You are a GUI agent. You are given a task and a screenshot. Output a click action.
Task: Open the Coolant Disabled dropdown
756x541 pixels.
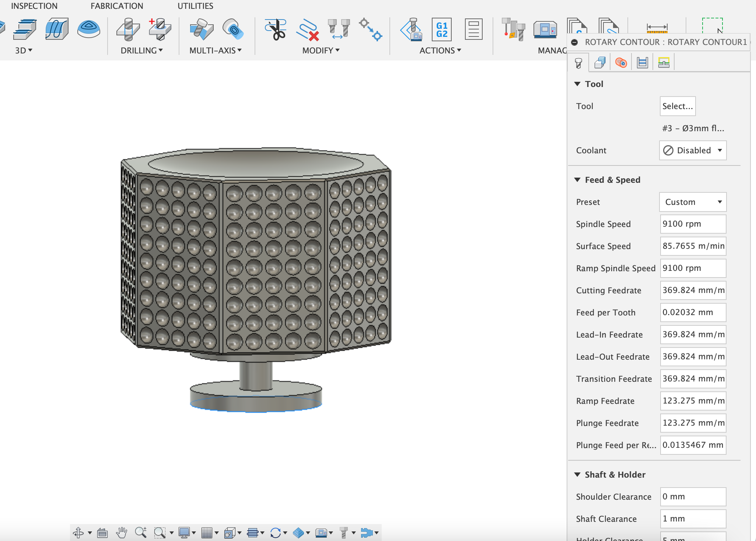(693, 150)
